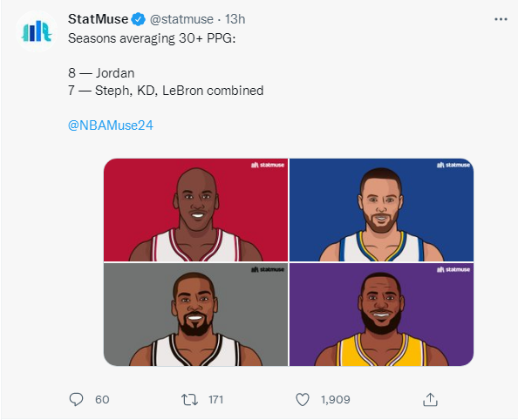Open the @NBAMuse24 mention link
Image resolution: width=518 pixels, height=420 pixels.
tap(111, 125)
